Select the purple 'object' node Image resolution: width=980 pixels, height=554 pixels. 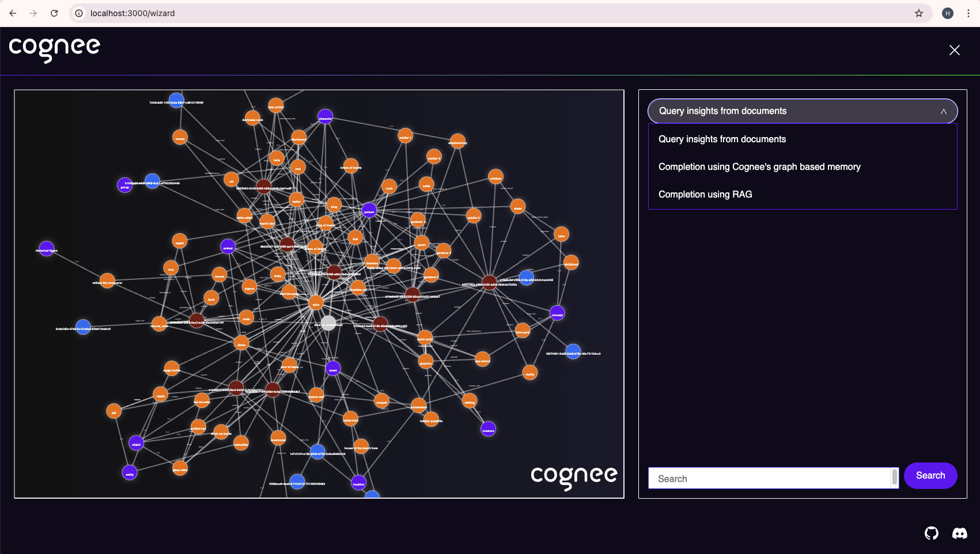tap(137, 443)
